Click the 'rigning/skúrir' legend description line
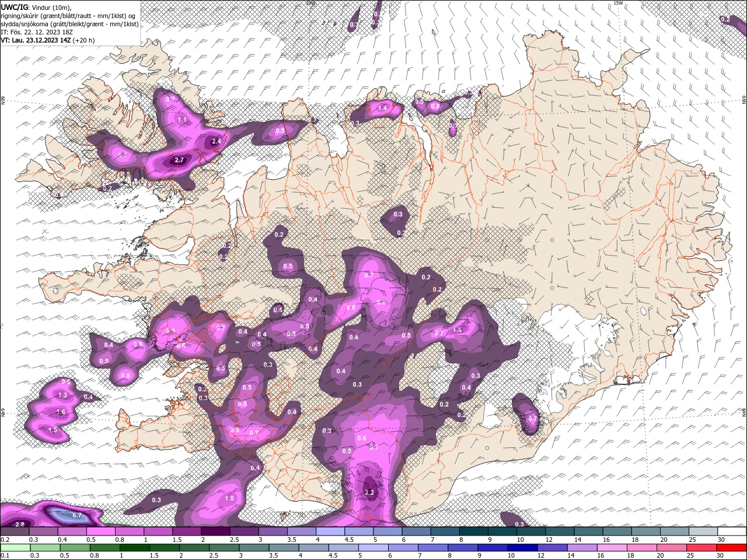The width and height of the screenshot is (747, 560). point(68,15)
